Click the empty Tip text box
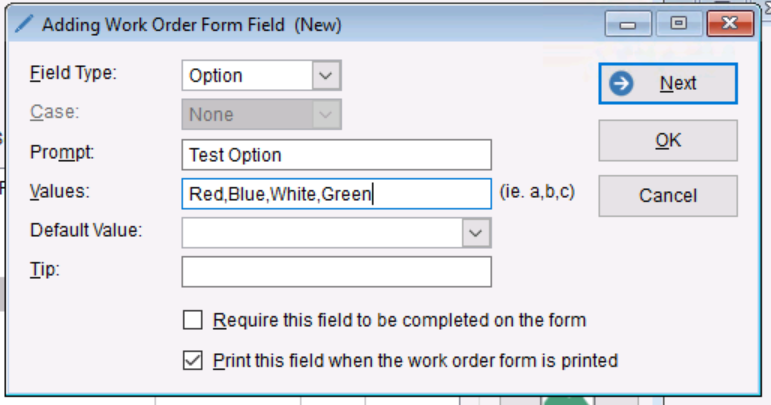The image size is (771, 405). [336, 272]
